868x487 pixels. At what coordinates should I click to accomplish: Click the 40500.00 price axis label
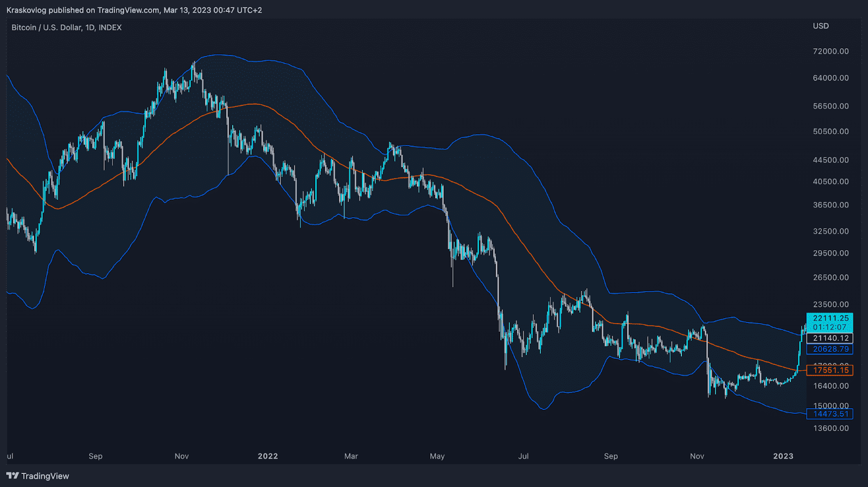(x=831, y=182)
